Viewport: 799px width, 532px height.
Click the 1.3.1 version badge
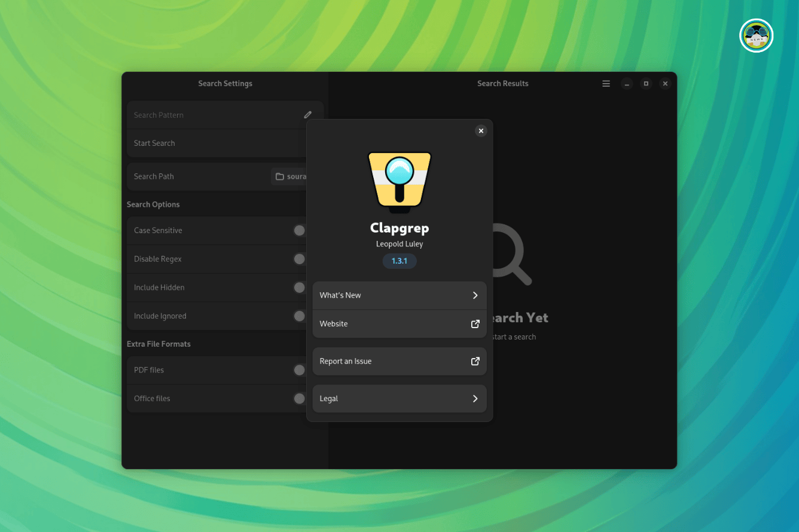(399, 261)
